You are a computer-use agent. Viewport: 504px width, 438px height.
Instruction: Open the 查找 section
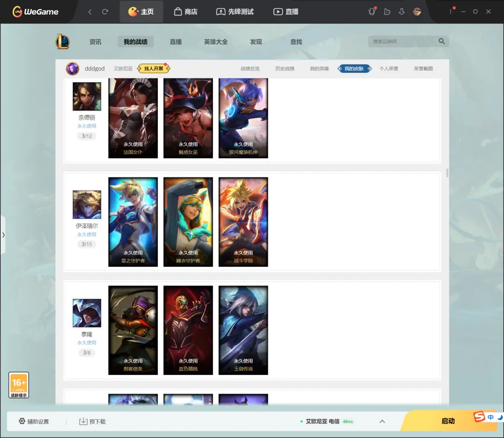(x=296, y=42)
